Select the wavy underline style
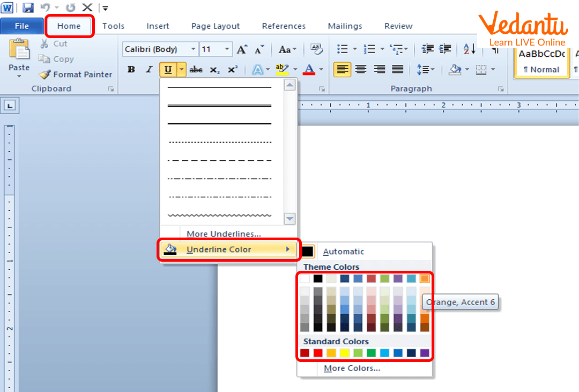 [x=219, y=216]
